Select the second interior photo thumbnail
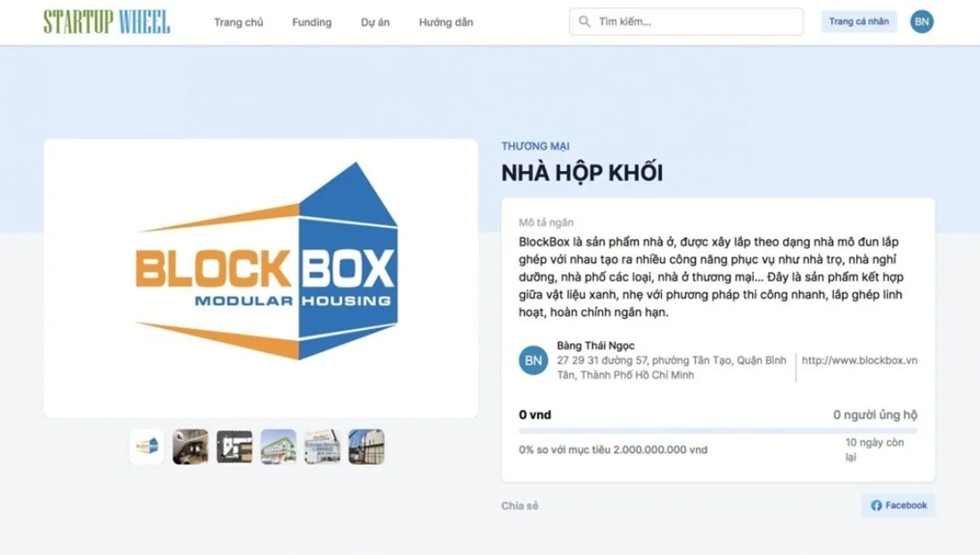The image size is (980, 555). [x=191, y=447]
